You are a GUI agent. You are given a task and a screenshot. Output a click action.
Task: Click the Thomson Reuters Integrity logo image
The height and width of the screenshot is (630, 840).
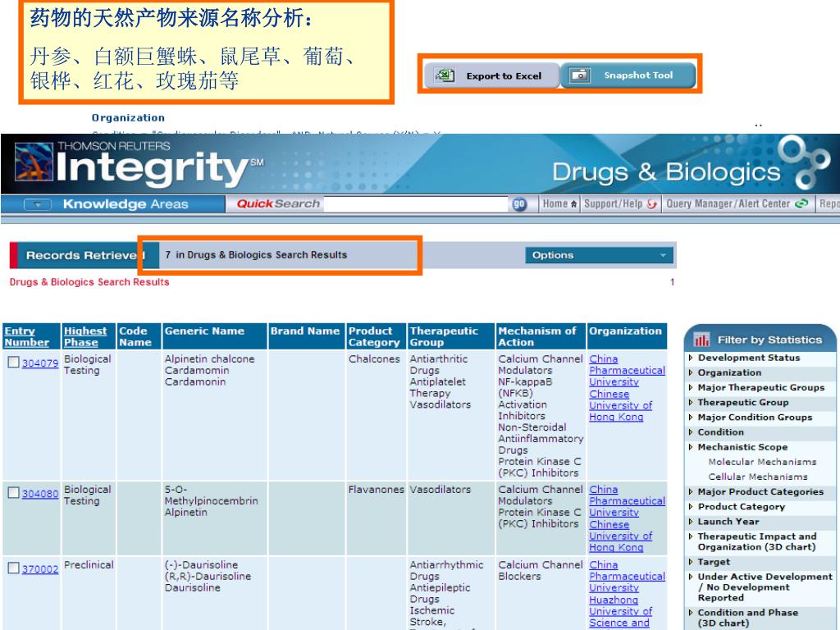(x=33, y=162)
